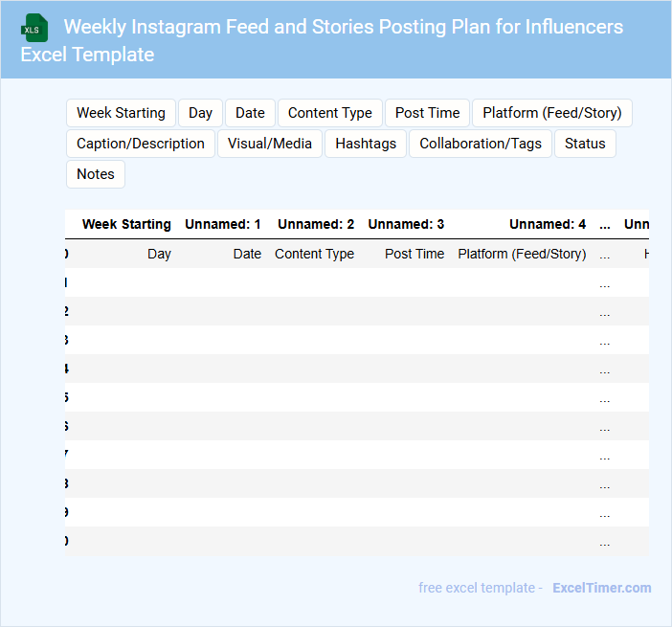This screenshot has width=672, height=627.
Task: Click the green XLS file icon
Action: (34, 28)
